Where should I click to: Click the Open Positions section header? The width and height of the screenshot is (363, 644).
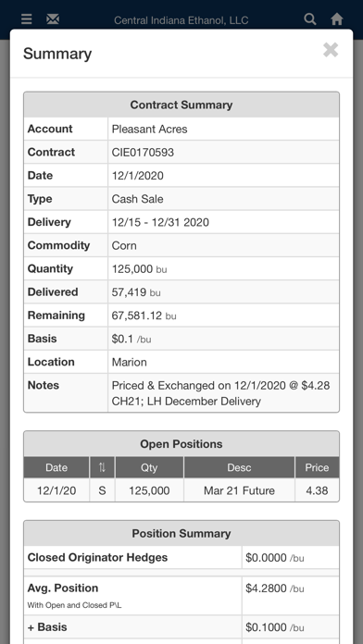[x=181, y=444]
